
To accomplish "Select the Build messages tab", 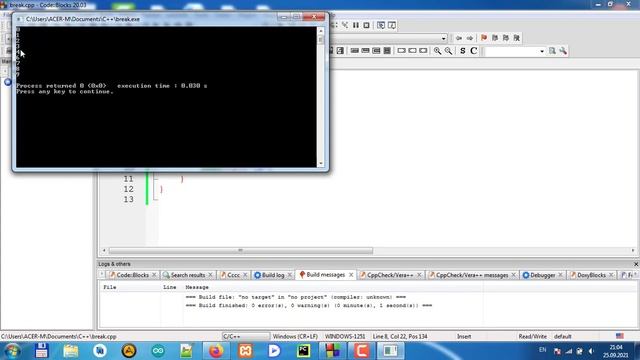I will tap(325, 275).
